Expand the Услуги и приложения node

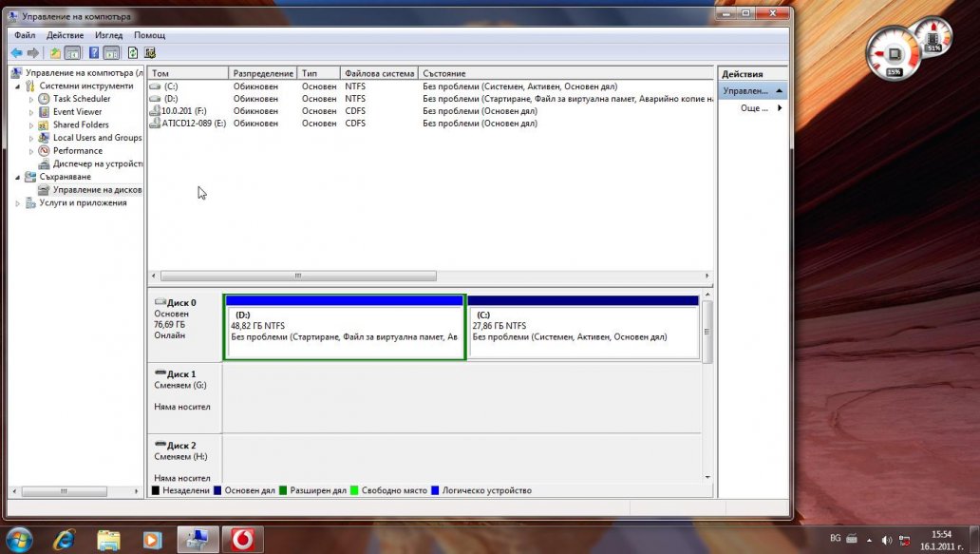click(x=18, y=202)
